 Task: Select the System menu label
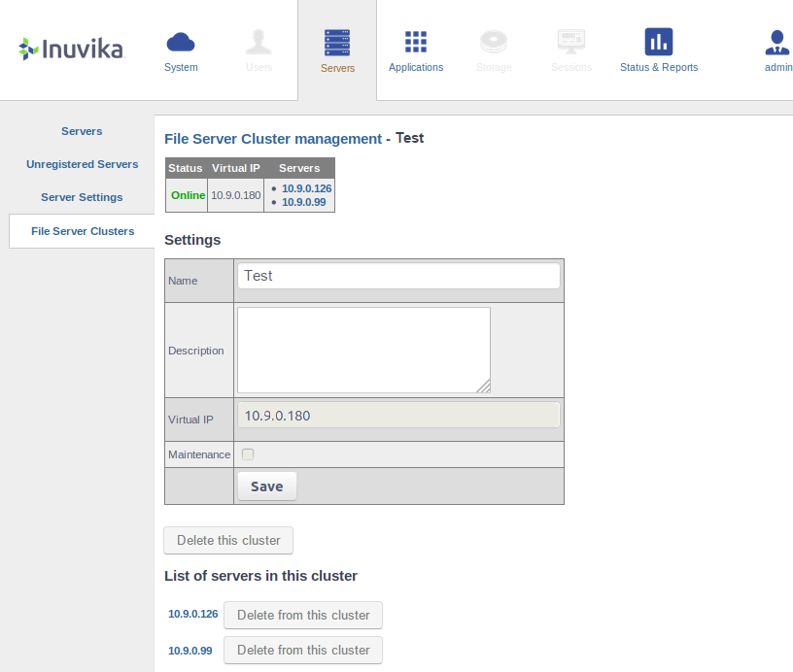click(x=181, y=67)
